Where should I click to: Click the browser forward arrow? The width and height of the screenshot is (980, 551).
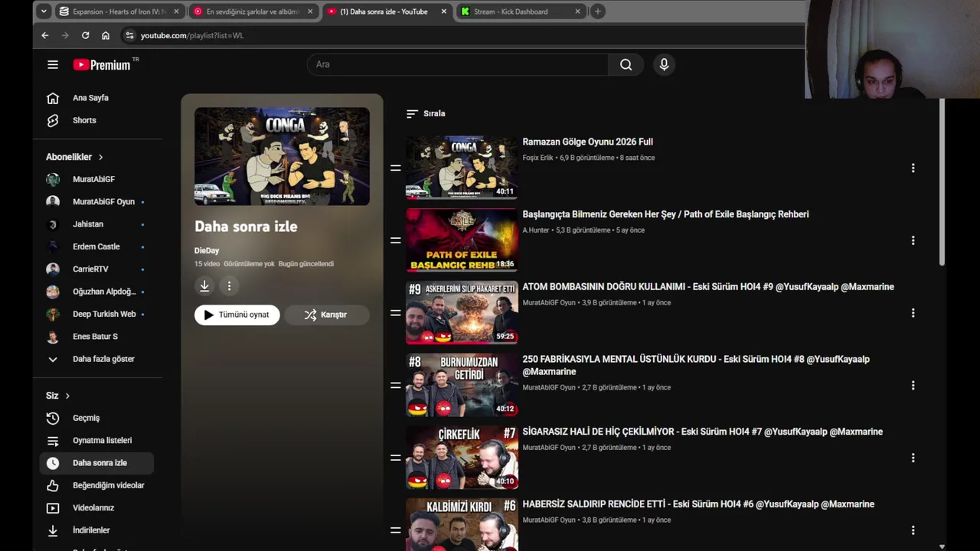point(65,35)
